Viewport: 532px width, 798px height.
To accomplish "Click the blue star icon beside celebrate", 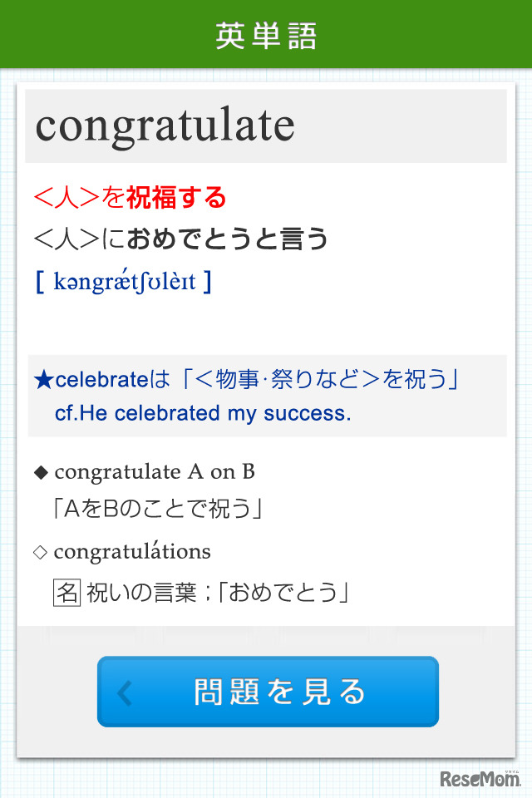I will point(43,381).
